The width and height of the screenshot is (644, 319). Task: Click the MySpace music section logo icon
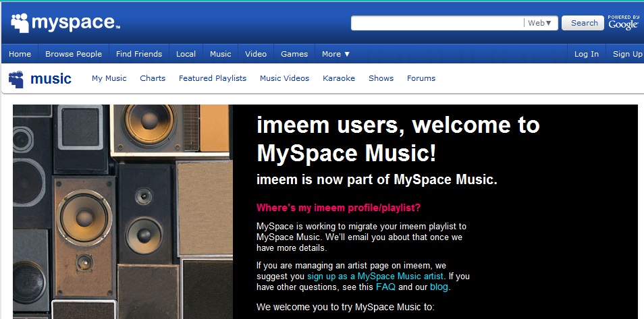[x=16, y=79]
